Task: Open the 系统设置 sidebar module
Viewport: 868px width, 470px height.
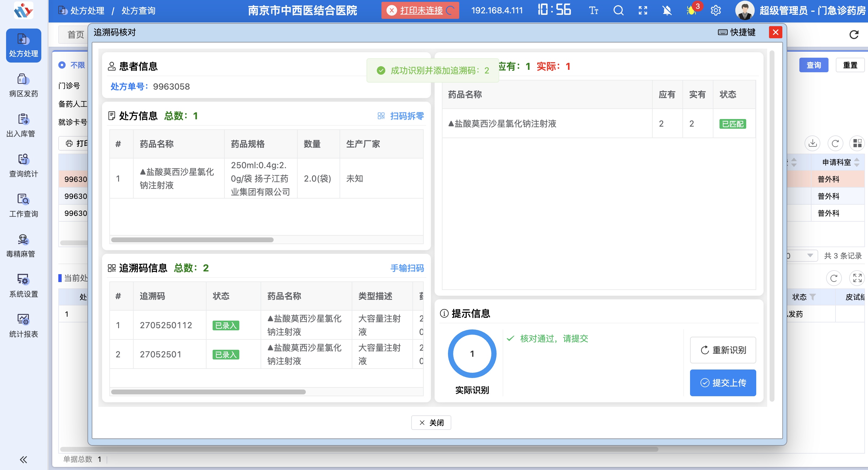Action: coord(23,285)
